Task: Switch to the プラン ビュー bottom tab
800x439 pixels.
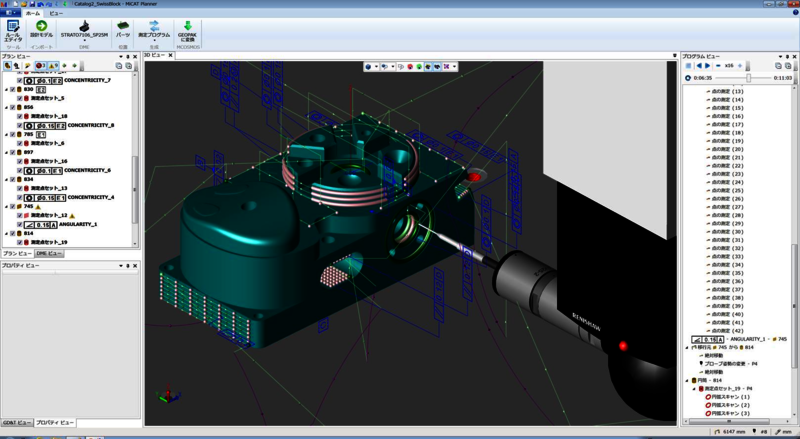Action: [x=17, y=253]
